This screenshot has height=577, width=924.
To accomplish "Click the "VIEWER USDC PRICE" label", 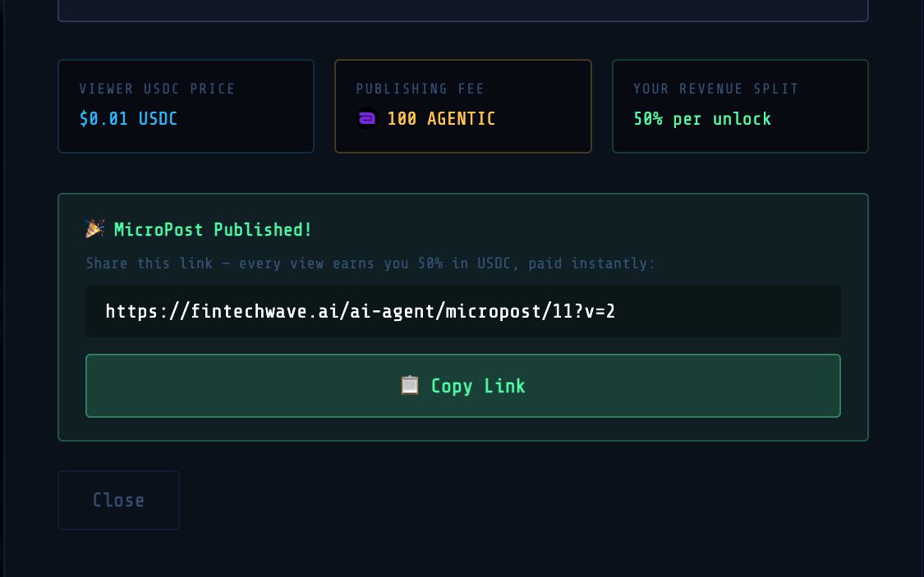I will [158, 89].
